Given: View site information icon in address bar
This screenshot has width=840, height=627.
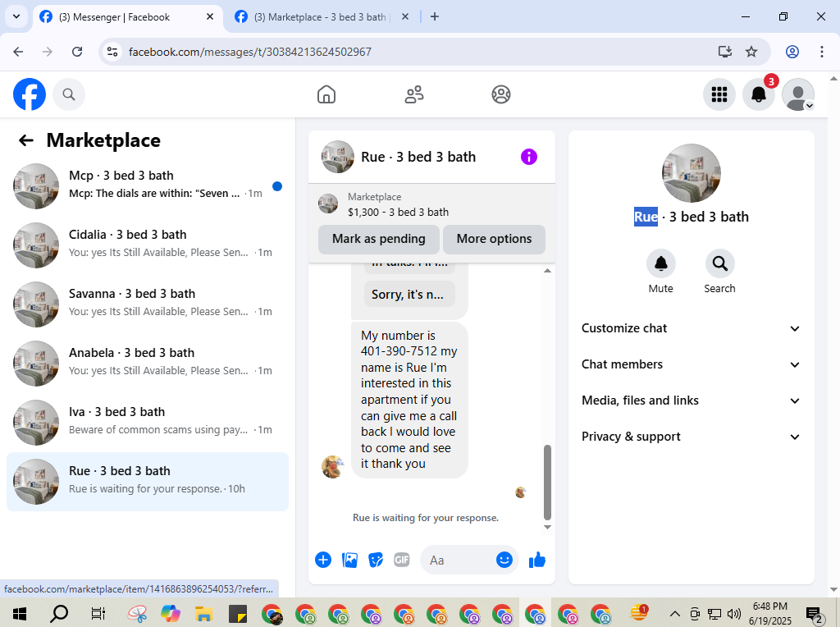Looking at the screenshot, I should coord(112,52).
